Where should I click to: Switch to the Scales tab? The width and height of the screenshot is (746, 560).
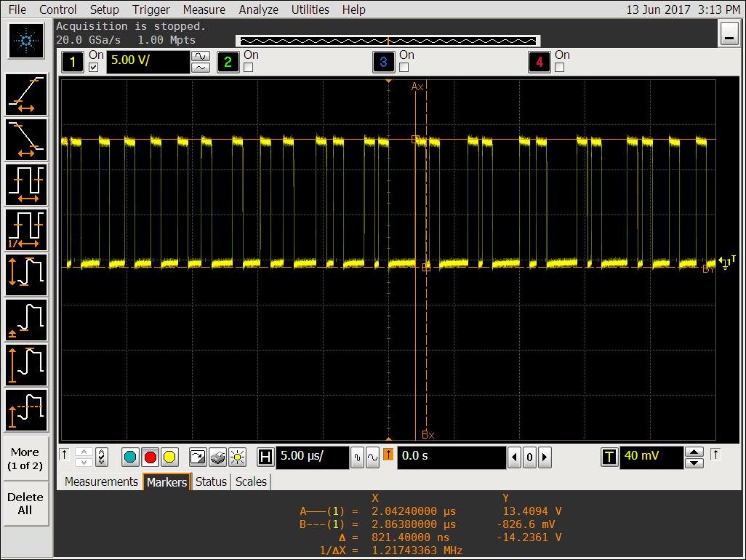point(251,481)
